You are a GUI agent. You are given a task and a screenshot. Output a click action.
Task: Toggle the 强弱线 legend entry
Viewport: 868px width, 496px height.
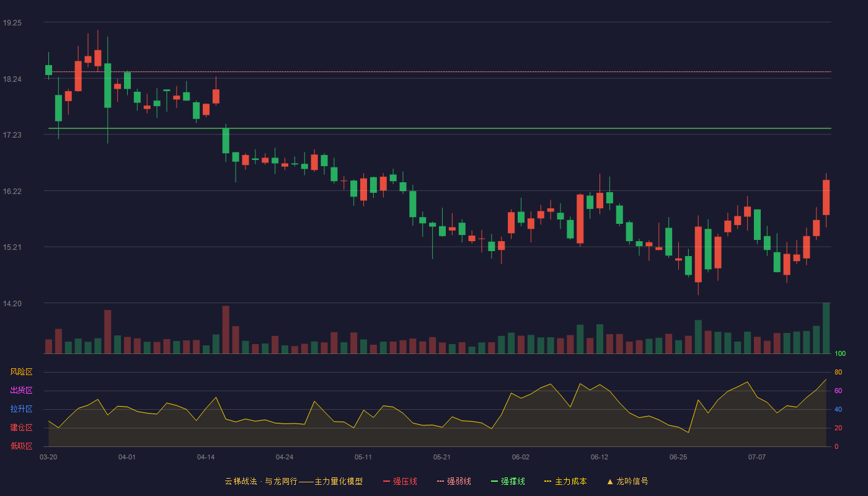[454, 481]
